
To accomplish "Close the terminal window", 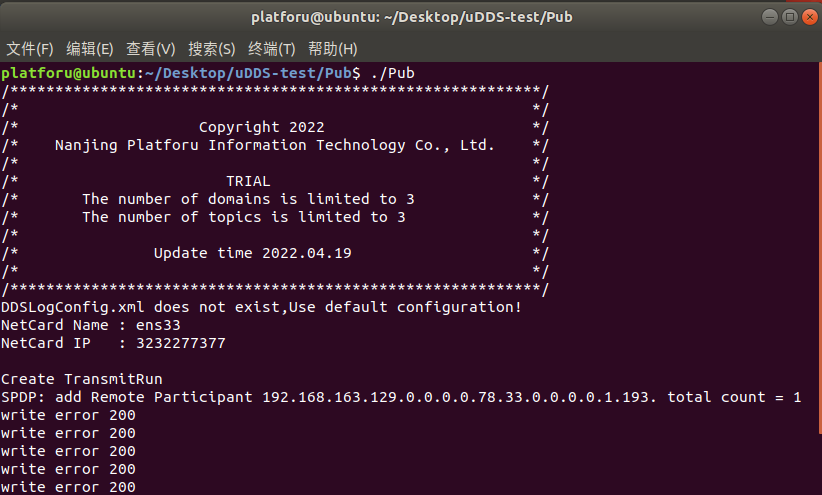I will point(810,17).
